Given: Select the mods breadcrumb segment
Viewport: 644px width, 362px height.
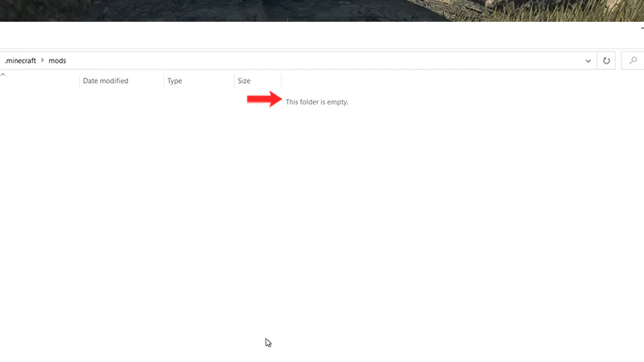Looking at the screenshot, I should click(57, 61).
